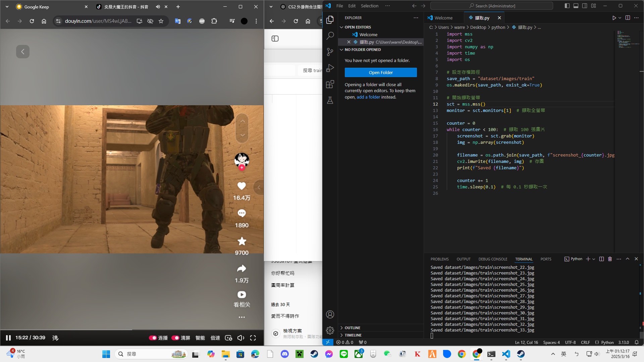Open the Source Control view in VS Code

point(330,52)
